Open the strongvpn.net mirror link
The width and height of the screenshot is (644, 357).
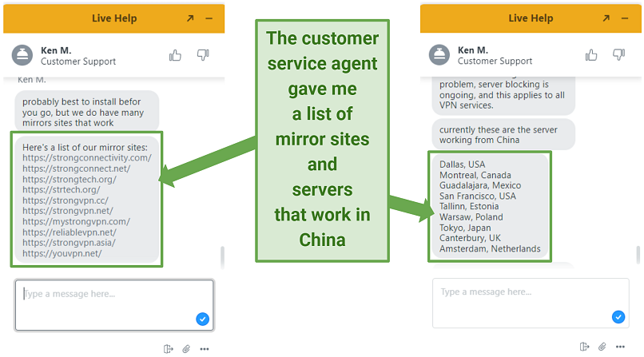68,211
